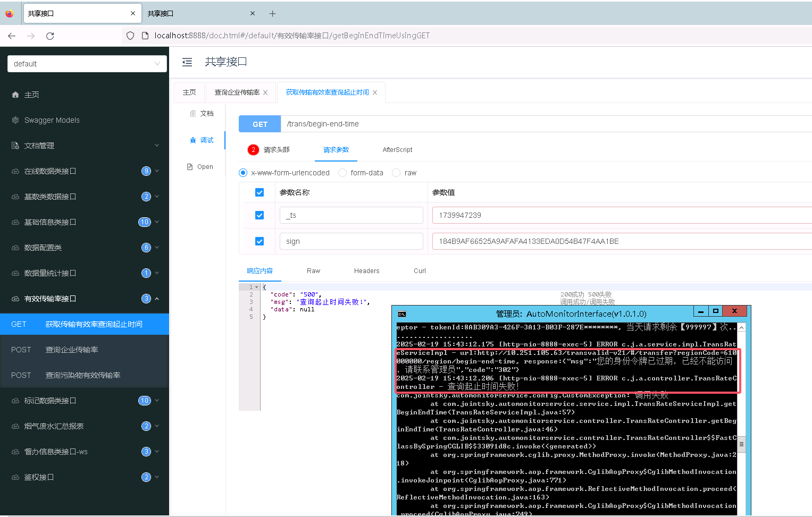
Task: Open POST 查询企业传输率 interface
Action: (x=85, y=350)
